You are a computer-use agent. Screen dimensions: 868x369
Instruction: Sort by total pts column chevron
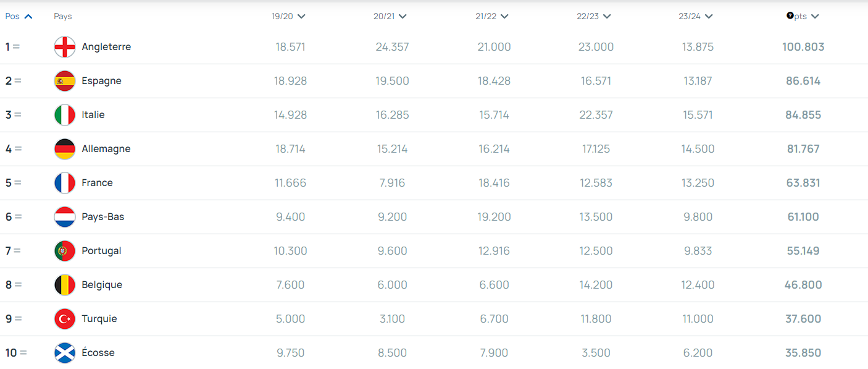(x=815, y=17)
